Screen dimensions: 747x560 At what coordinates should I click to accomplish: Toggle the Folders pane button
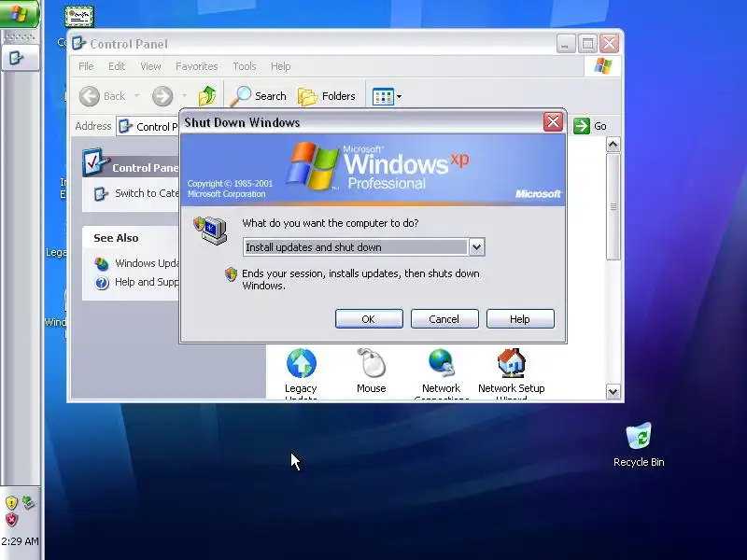327,96
